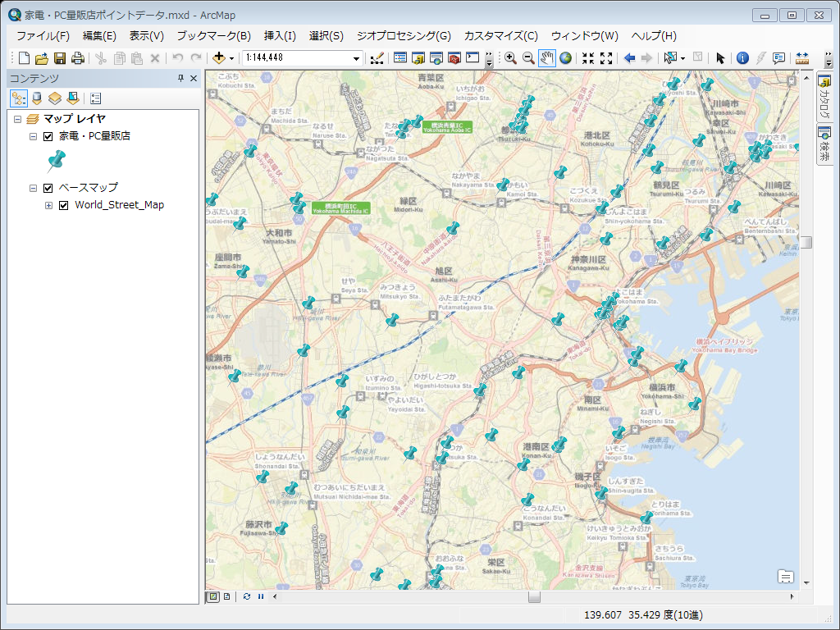
Task: Open the 表示(V) menu
Action: coord(146,36)
